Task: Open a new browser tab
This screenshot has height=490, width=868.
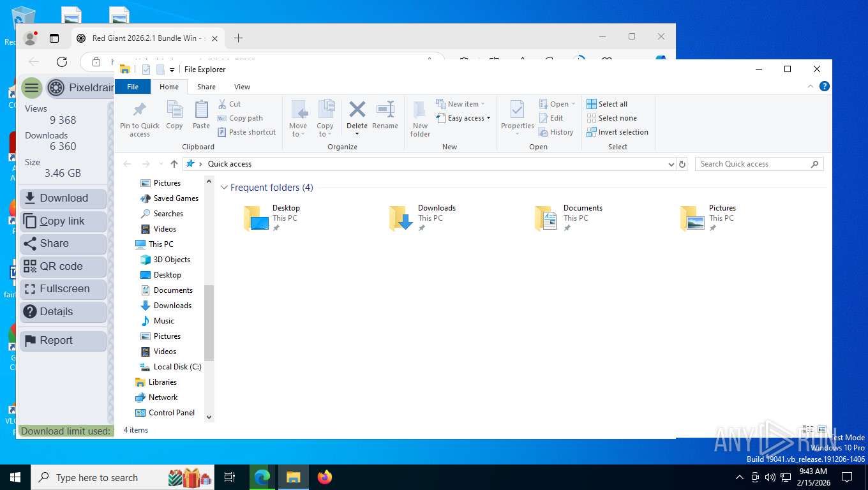Action: [x=238, y=38]
